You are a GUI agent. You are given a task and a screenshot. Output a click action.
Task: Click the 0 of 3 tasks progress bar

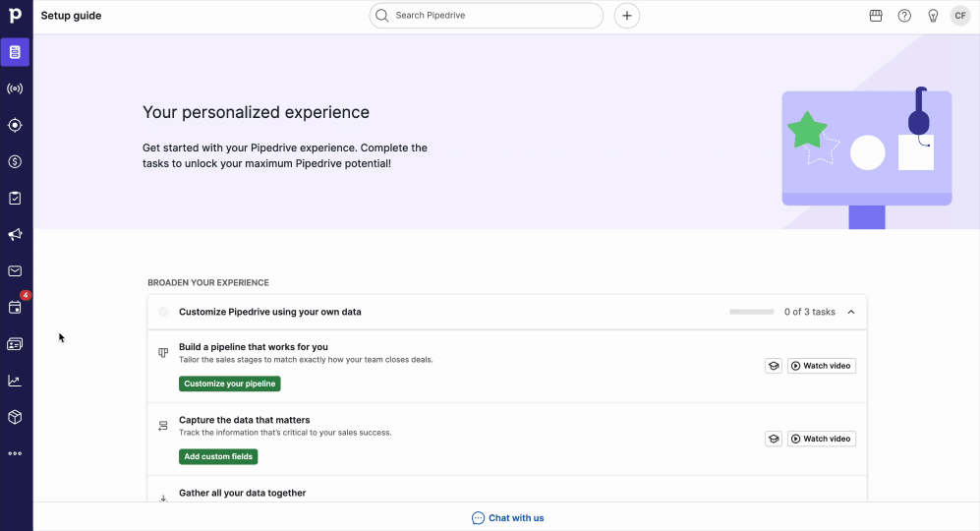(751, 312)
